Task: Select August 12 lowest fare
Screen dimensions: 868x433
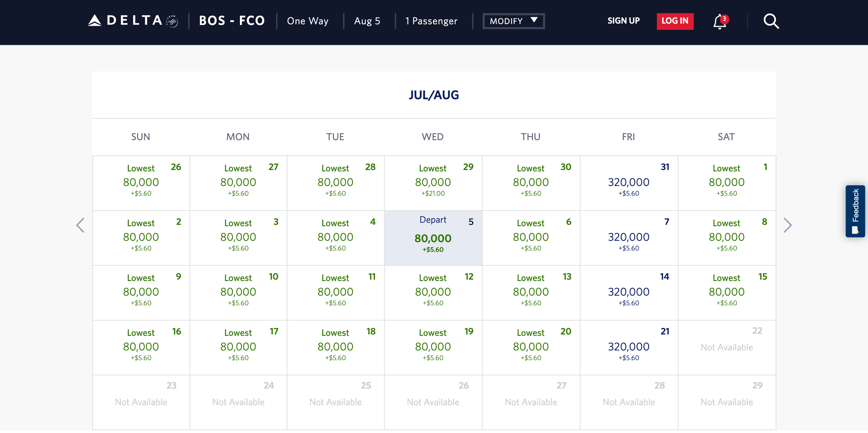Action: 433,293
